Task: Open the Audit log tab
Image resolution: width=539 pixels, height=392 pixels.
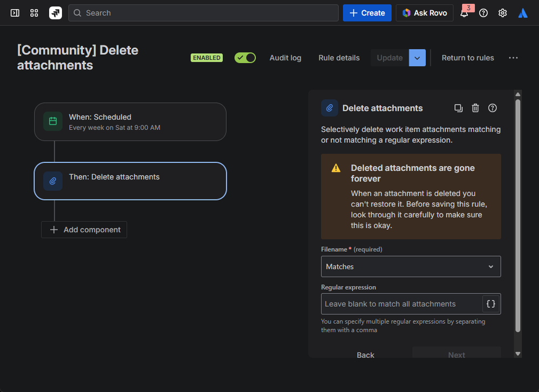Action: (285, 58)
